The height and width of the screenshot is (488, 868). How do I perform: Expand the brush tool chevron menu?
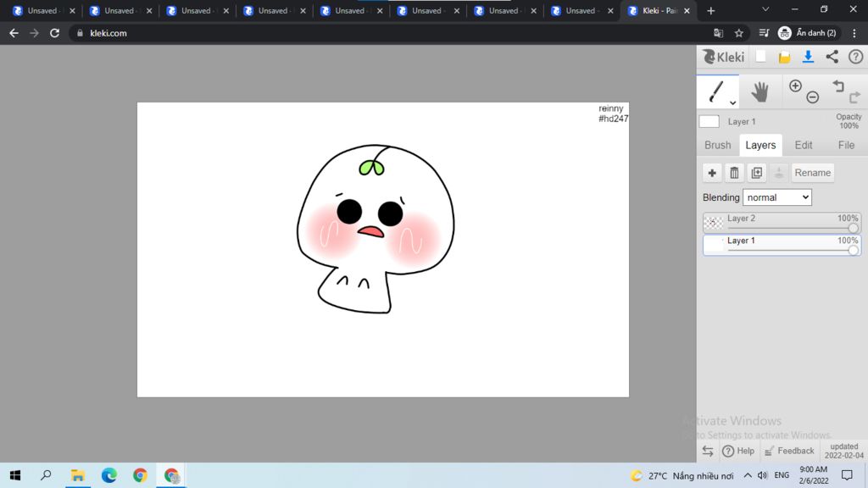tap(732, 103)
